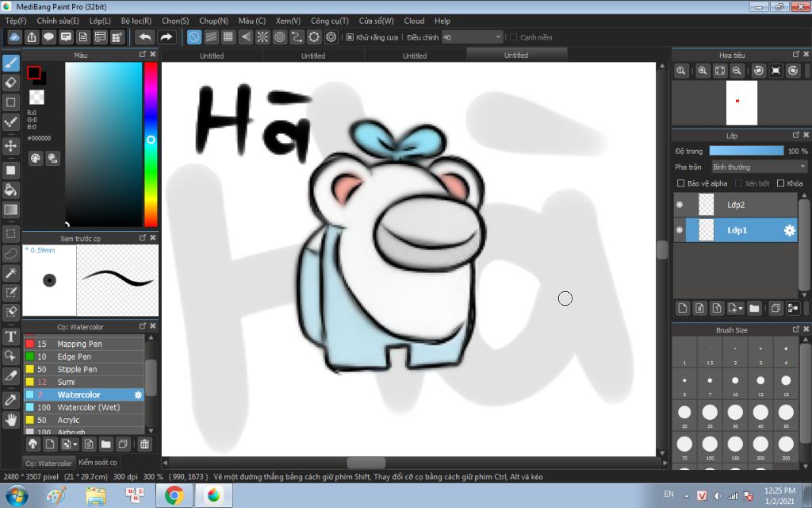The image size is (812, 508).
Task: Add a new layer in layer panel
Action: [x=683, y=309]
